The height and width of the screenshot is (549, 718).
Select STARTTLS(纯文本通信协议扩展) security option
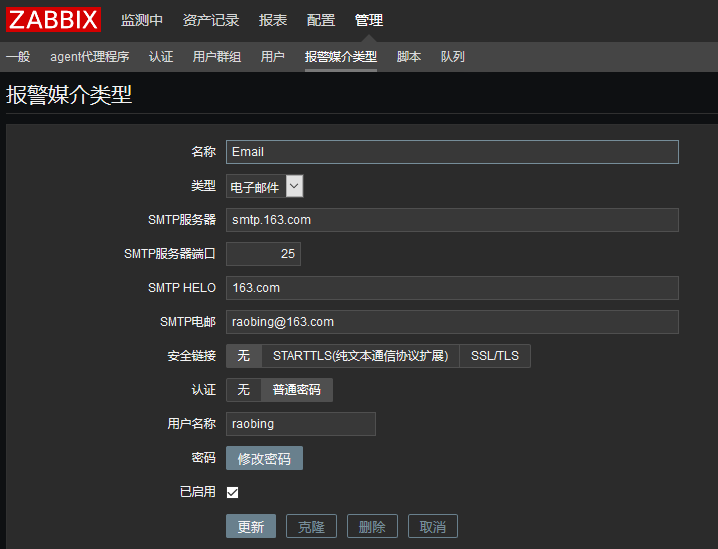coord(360,356)
